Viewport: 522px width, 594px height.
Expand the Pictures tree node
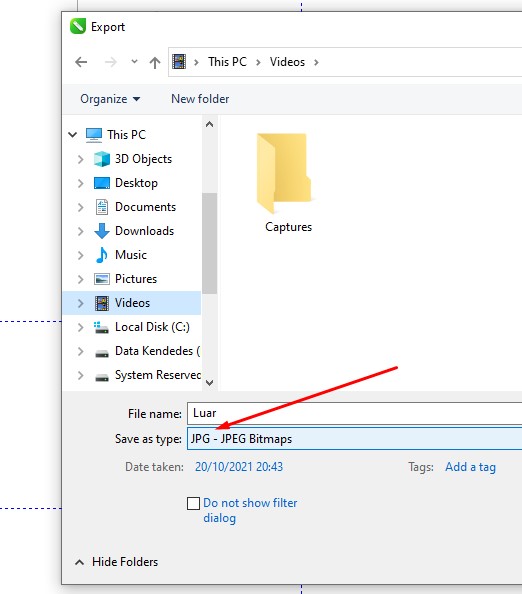coord(80,279)
